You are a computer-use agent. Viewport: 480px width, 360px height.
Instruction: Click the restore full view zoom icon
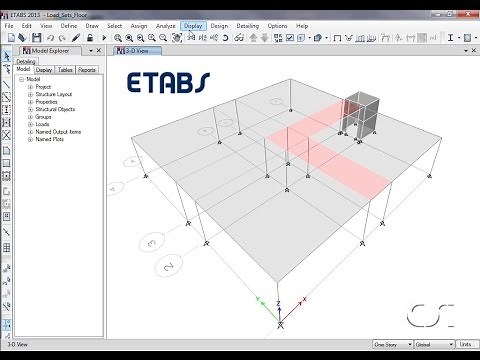click(x=129, y=38)
